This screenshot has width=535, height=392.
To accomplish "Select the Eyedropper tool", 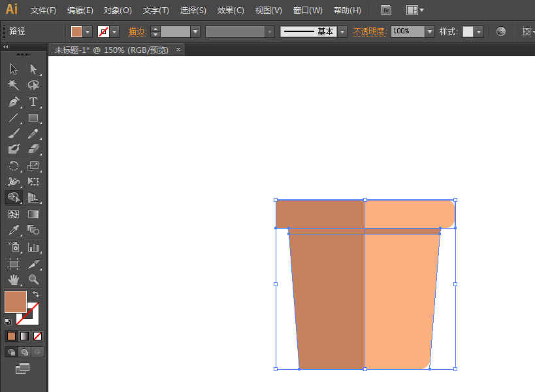I will click(14, 230).
